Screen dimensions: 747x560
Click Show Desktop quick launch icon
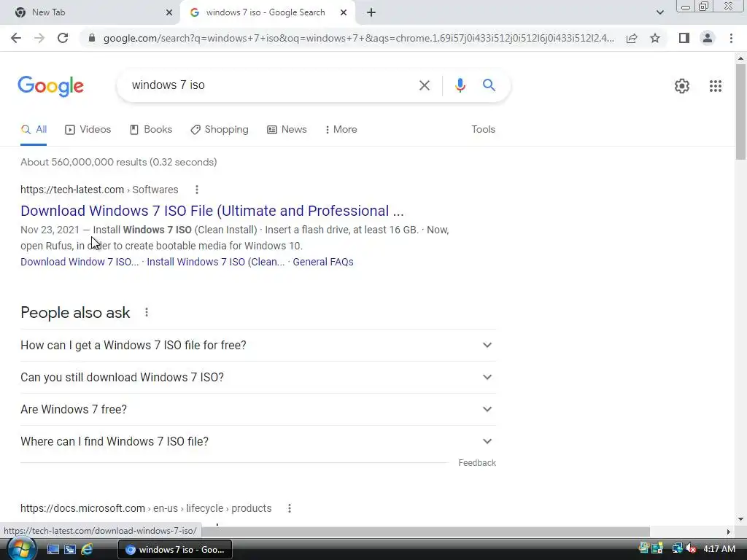tap(53, 549)
